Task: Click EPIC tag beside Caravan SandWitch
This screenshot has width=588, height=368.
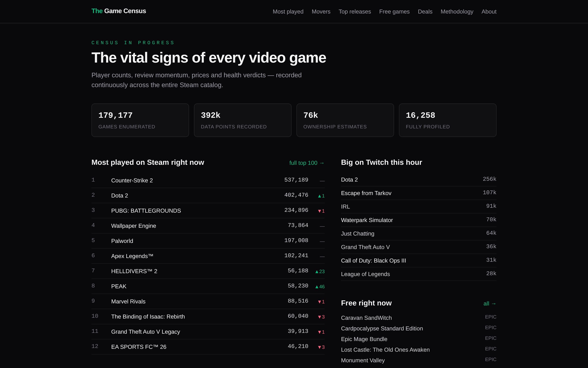Action: pos(491,317)
